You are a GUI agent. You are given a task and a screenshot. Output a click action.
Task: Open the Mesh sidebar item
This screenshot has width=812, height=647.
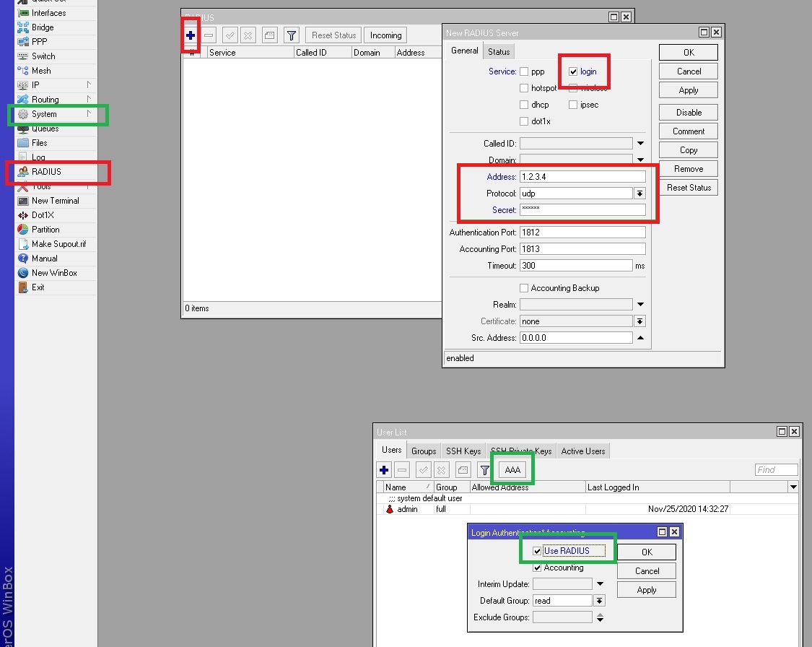[x=56, y=71]
